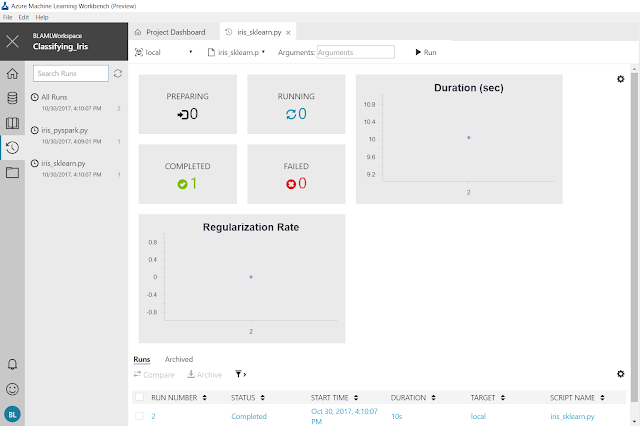
Task: Click the Running blue refresh icon
Action: click(291, 114)
